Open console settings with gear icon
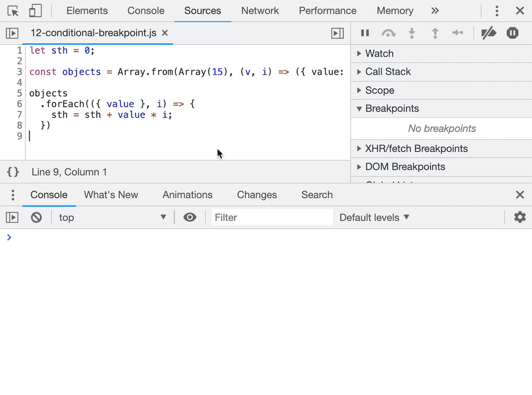Screen dimensions: 532x395 (x=520, y=217)
